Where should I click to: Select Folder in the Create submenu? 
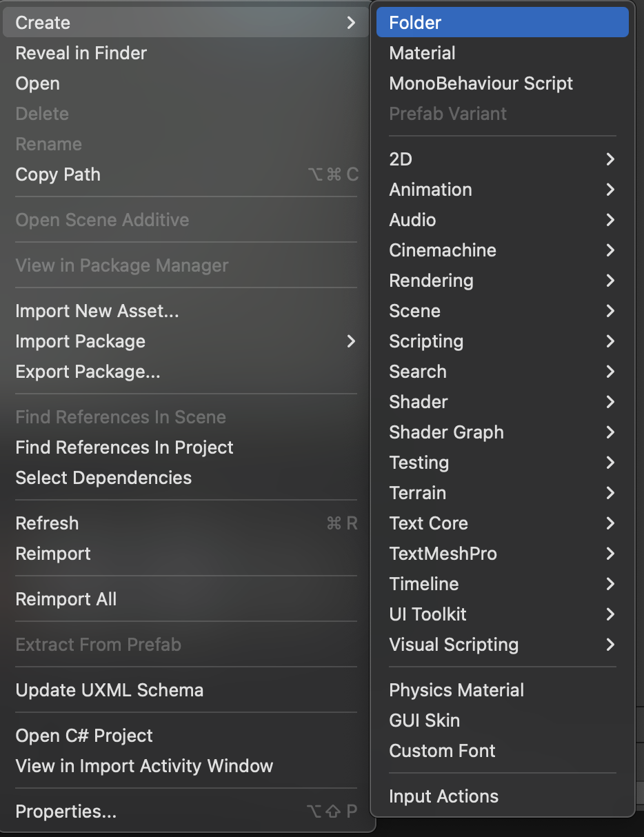(415, 23)
